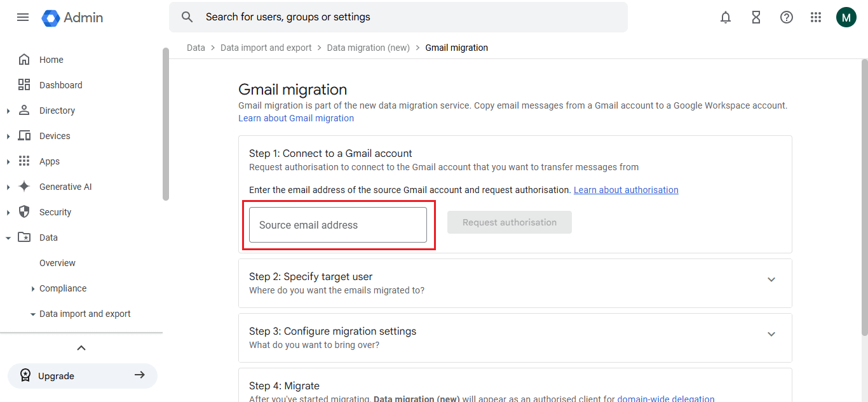
Task: Click the search magnifier icon
Action: pyautogui.click(x=187, y=17)
